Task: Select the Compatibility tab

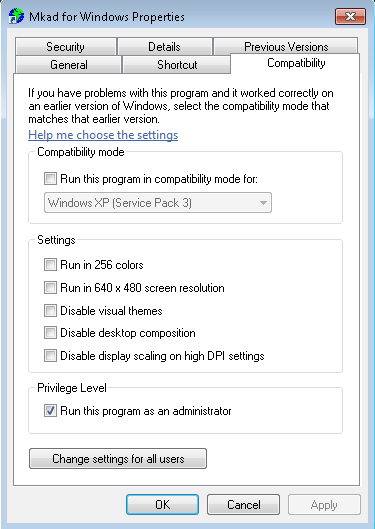Action: pos(296,63)
